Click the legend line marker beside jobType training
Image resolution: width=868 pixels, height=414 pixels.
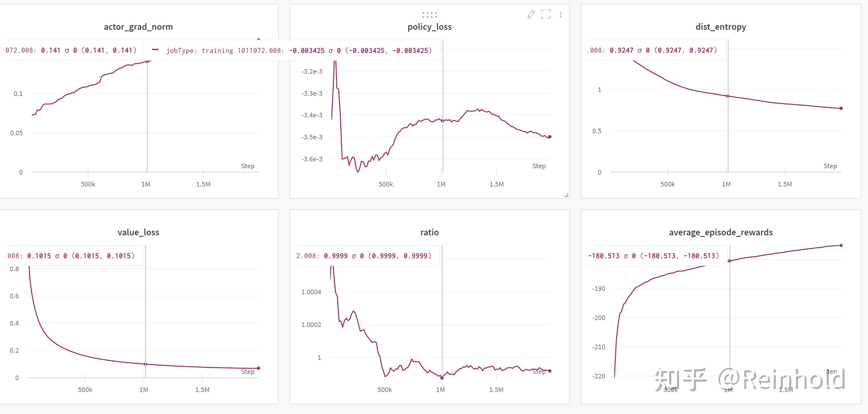pos(155,50)
